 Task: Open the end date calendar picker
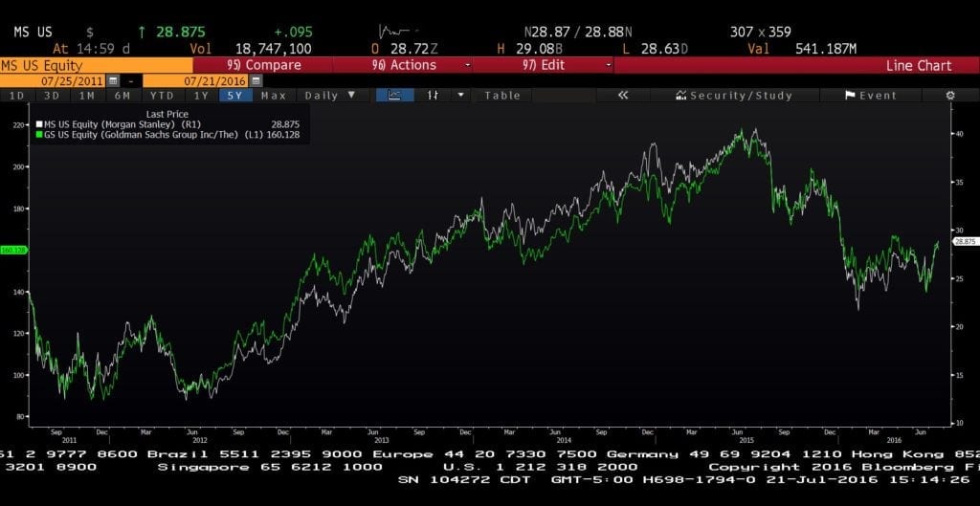[256, 81]
